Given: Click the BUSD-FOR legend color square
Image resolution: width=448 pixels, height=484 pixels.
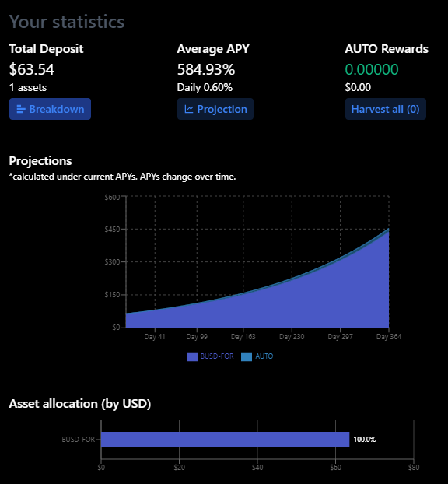Looking at the screenshot, I should 192,357.
